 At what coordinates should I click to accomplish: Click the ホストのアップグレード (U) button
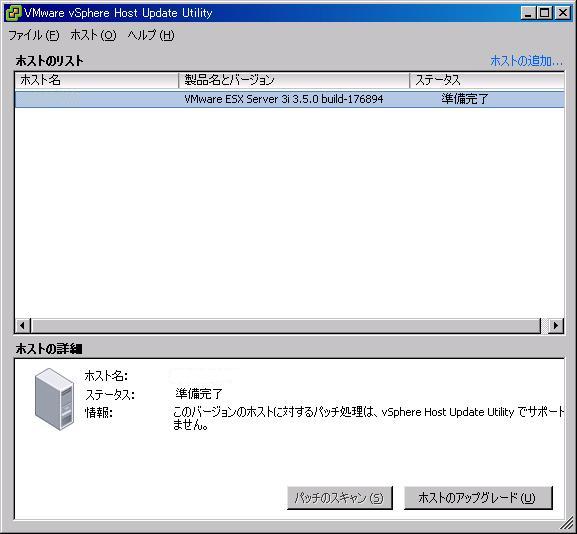coord(478,498)
